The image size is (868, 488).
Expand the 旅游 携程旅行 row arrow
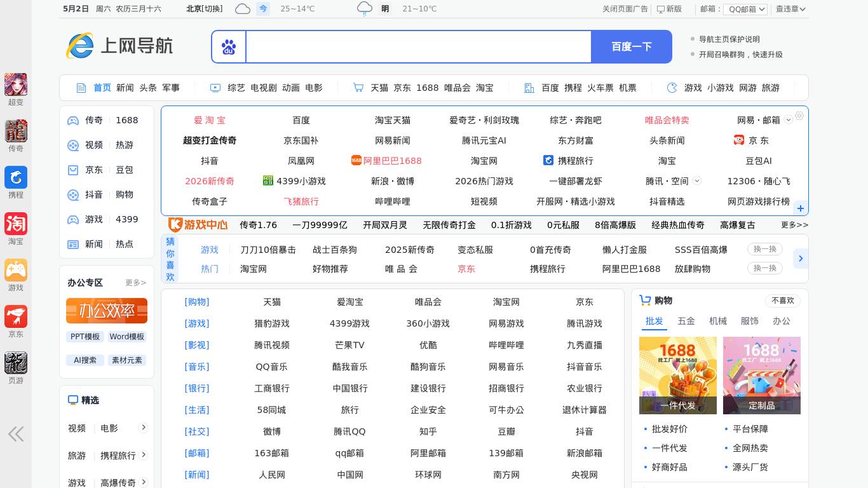tap(144, 454)
